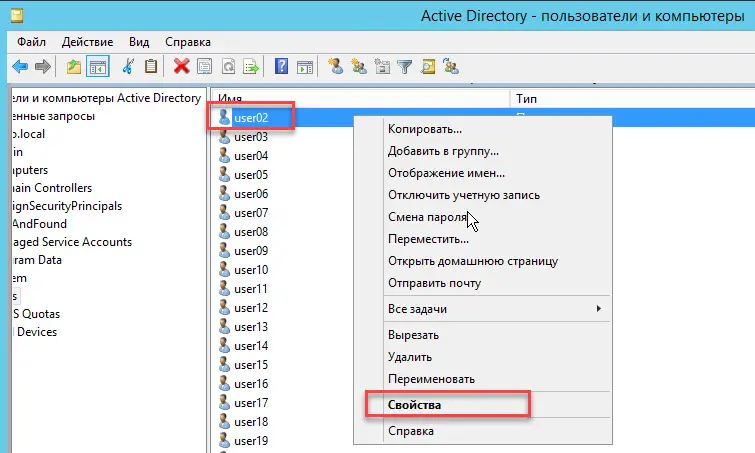Select Managed Service Accounts tree node
755x453 pixels.
point(72,242)
